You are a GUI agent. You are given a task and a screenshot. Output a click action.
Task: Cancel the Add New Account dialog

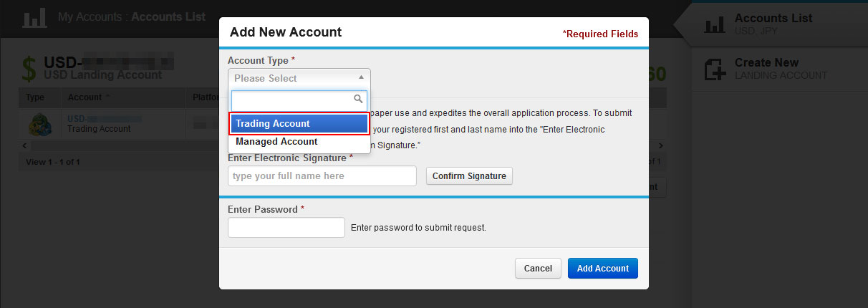tap(538, 269)
